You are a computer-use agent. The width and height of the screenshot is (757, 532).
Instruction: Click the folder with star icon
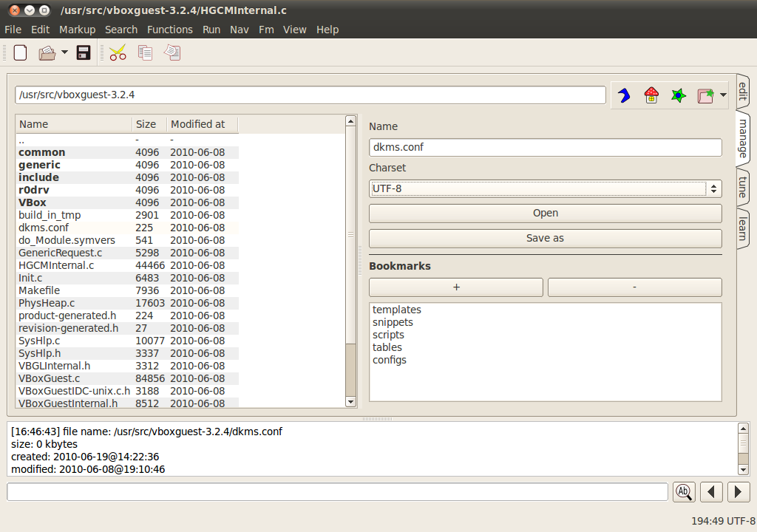705,95
